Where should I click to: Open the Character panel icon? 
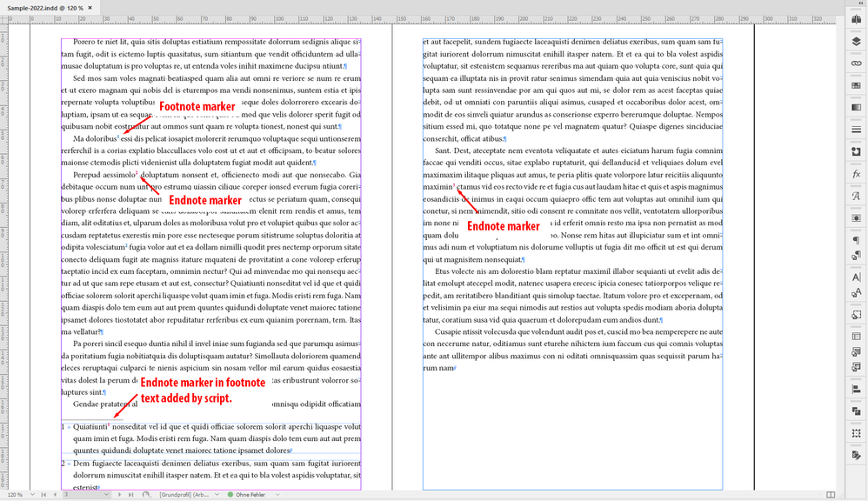857,277
